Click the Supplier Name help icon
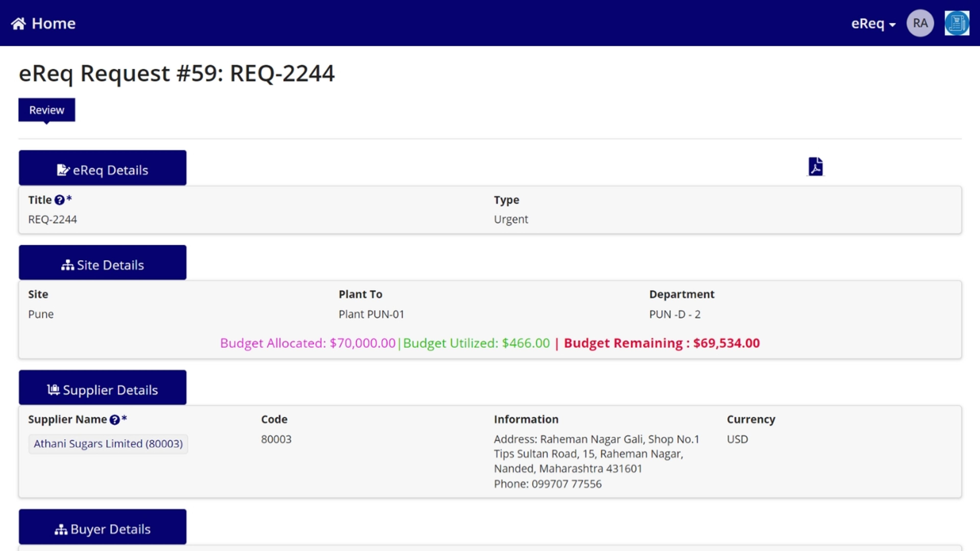The height and width of the screenshot is (551, 980). (115, 420)
